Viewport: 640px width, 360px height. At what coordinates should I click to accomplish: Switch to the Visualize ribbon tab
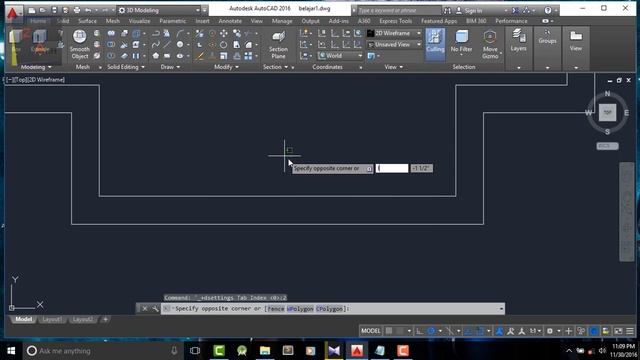[x=139, y=21]
